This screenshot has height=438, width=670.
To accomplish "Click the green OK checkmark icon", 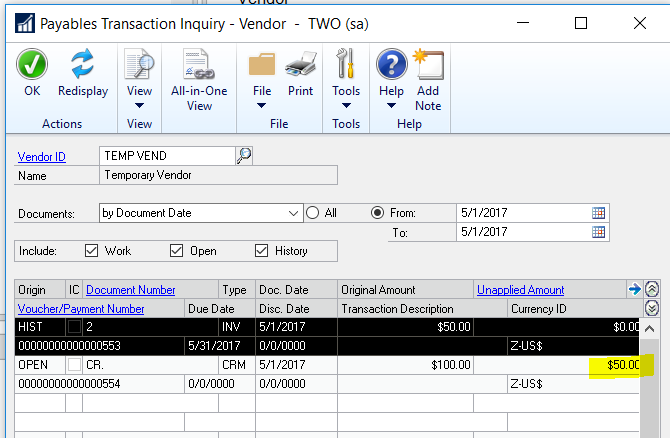I will 33,66.
